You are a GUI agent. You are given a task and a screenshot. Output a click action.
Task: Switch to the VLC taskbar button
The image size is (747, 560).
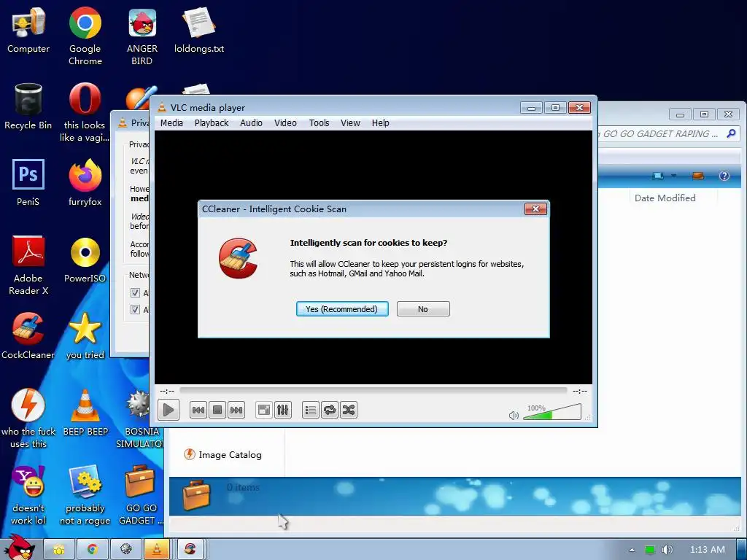[x=157, y=550]
